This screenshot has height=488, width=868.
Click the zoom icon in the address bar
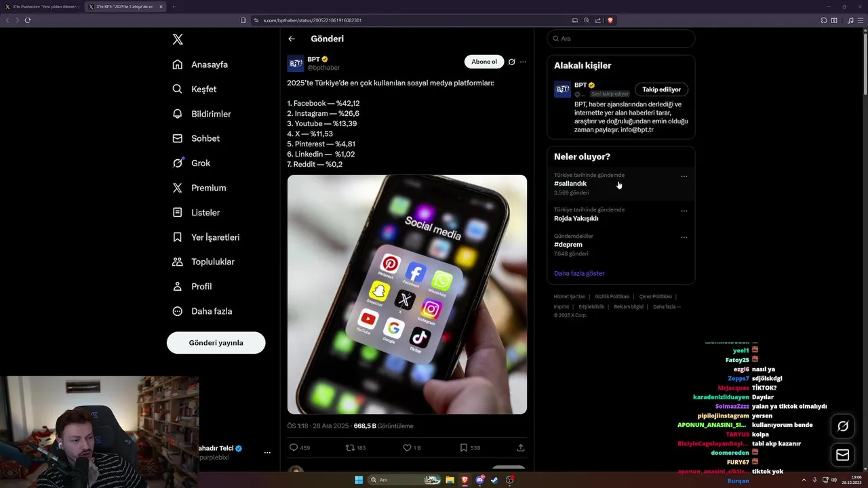(x=587, y=20)
